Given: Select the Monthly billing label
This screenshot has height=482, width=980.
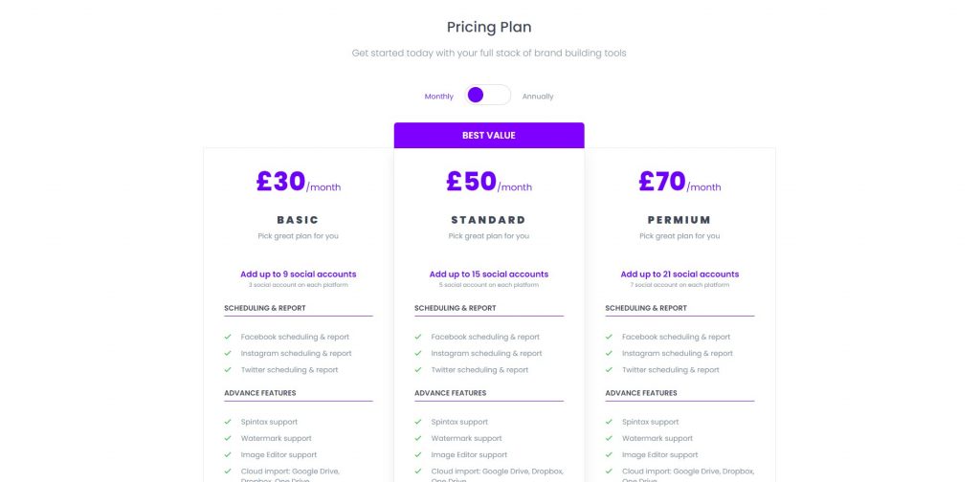Looking at the screenshot, I should 438,97.
